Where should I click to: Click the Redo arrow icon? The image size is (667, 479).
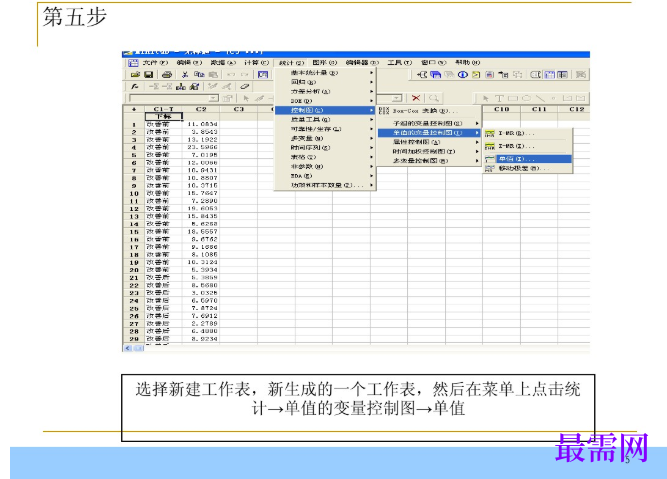click(x=244, y=74)
